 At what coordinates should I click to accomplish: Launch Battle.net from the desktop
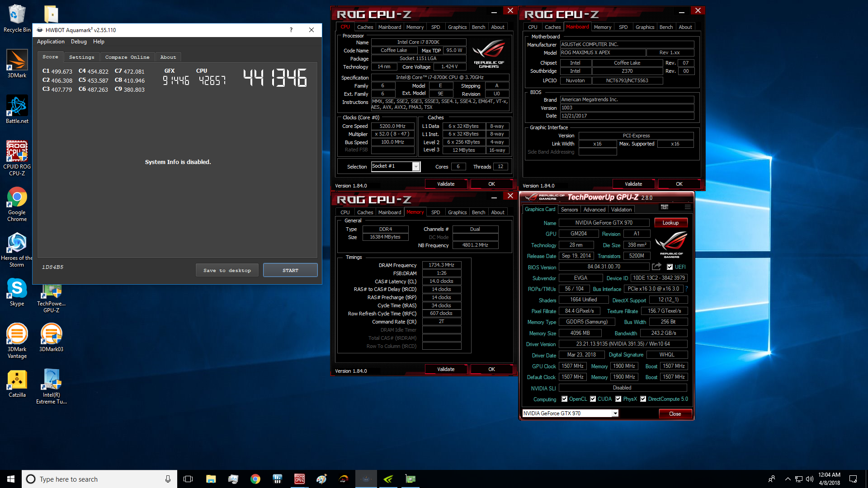(17, 109)
